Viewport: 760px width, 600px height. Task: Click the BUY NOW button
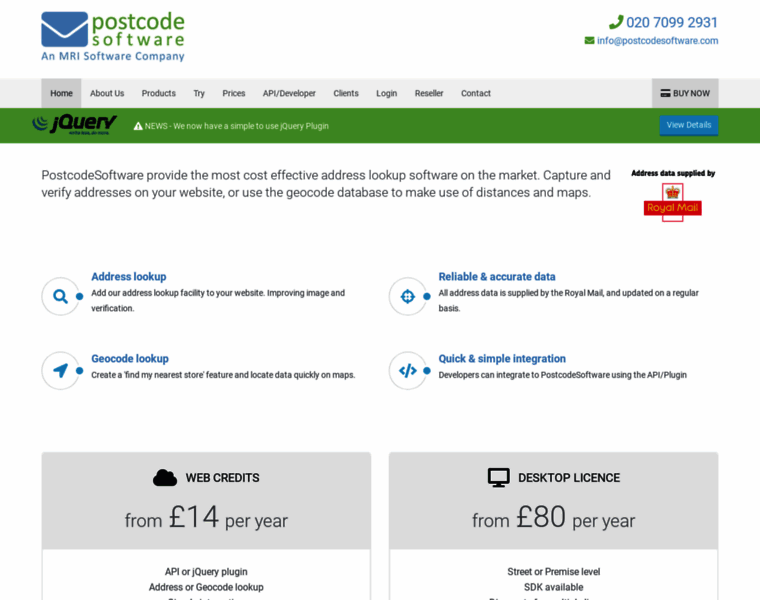coord(685,93)
